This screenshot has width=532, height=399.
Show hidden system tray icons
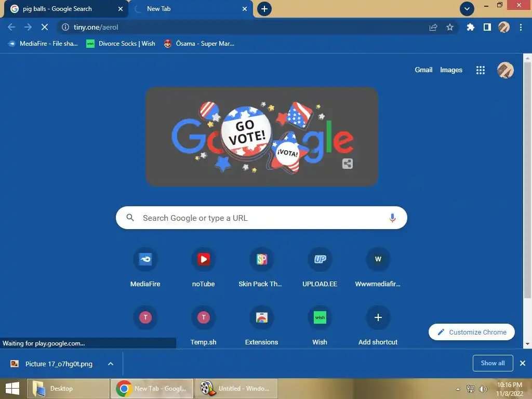[458, 389]
